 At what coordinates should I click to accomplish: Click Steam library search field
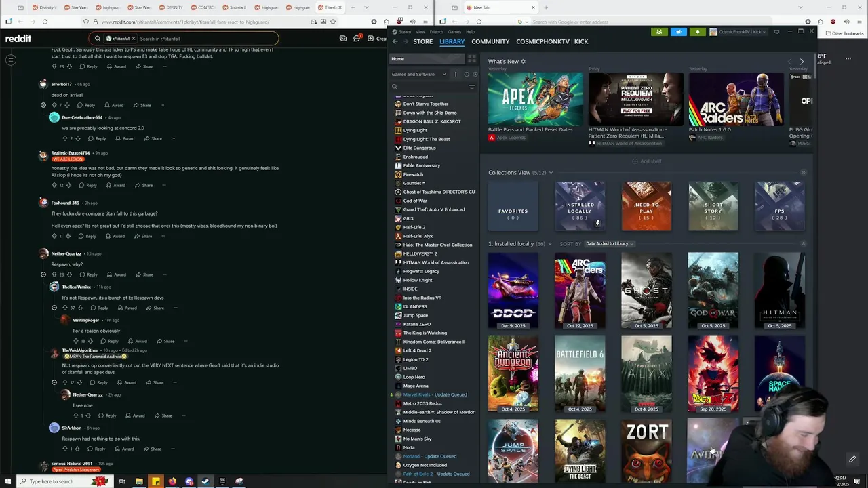click(x=429, y=87)
